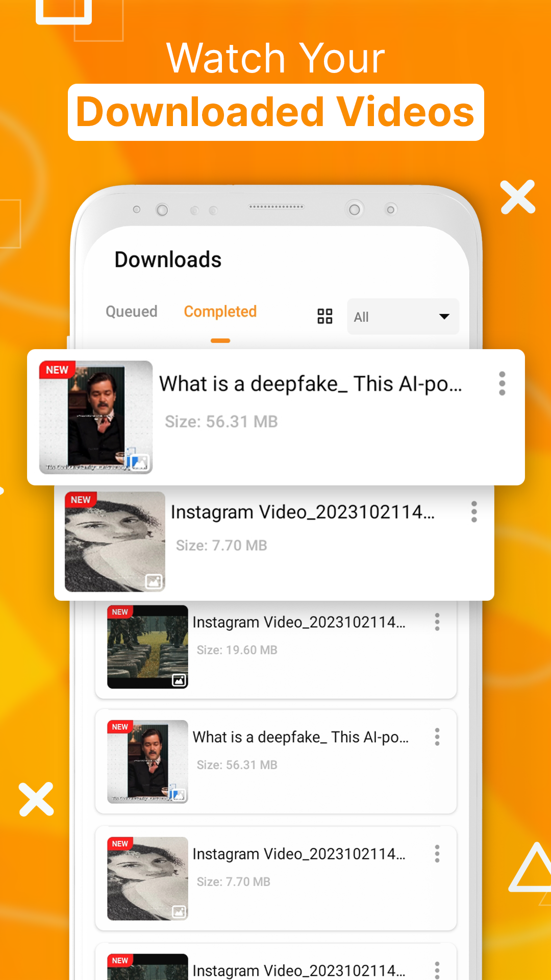Play highlighted deepfake video thumbnail
Image resolution: width=551 pixels, height=980 pixels.
96,418
